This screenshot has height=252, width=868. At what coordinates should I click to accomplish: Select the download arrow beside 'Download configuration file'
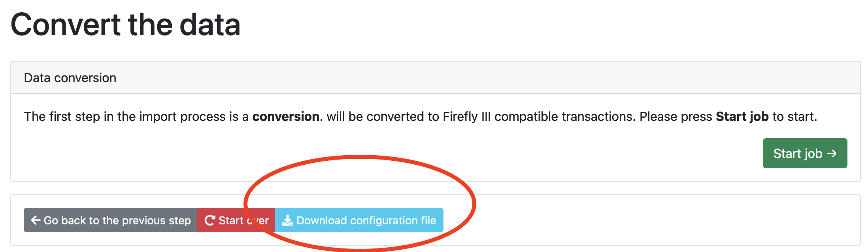pos(288,220)
